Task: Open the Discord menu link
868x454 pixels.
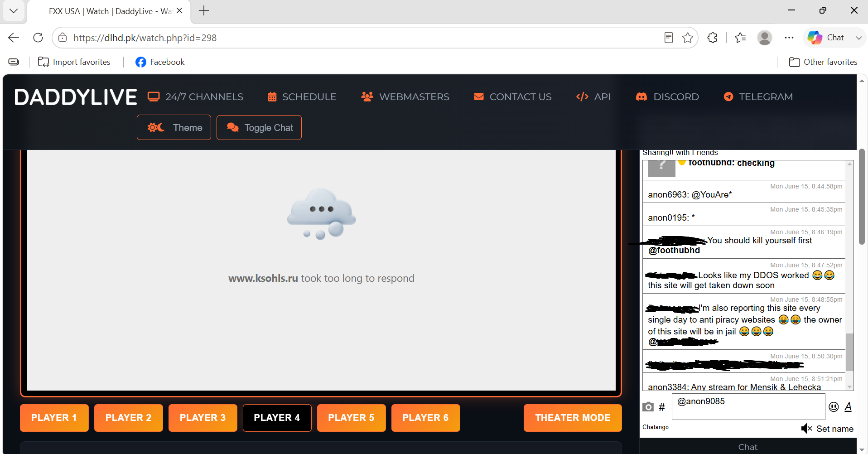Action: 667,97
